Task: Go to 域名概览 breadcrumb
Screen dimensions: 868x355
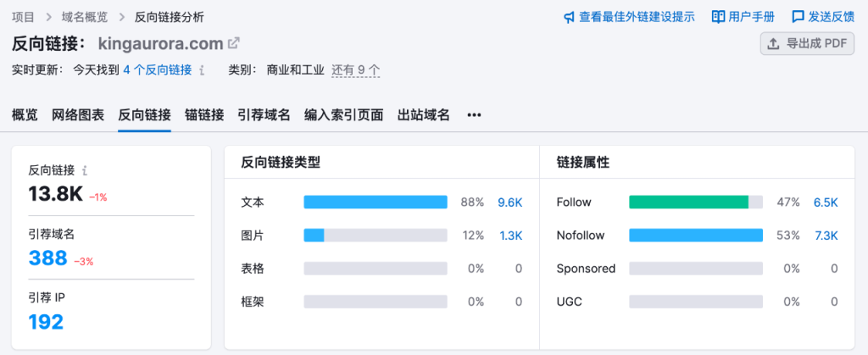Action: click(x=85, y=17)
